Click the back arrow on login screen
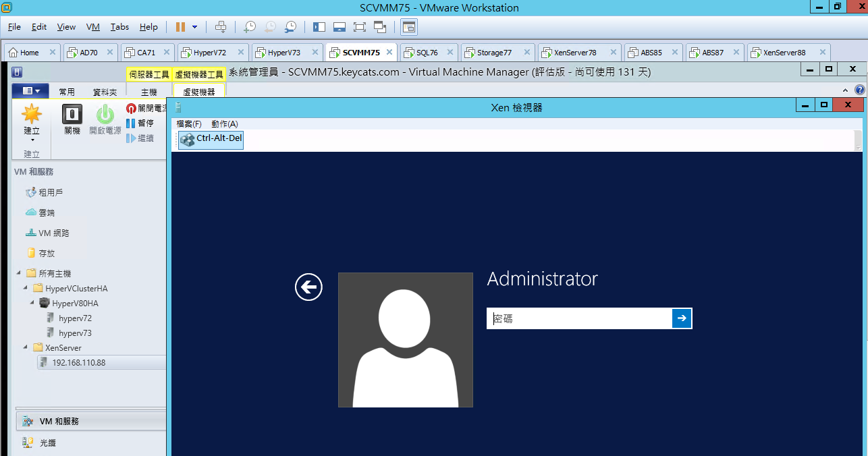This screenshot has width=868, height=456. tap(308, 287)
